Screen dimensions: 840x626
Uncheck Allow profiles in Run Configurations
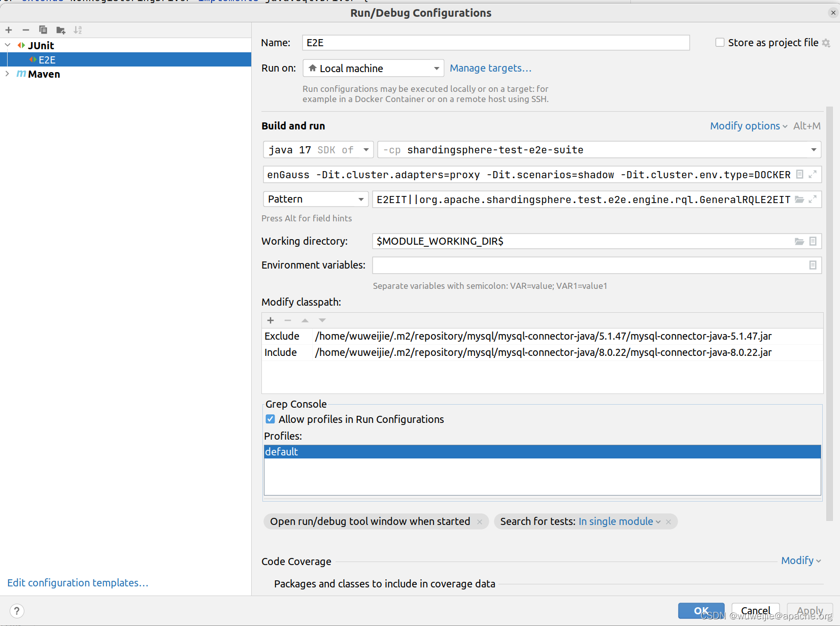[271, 419]
